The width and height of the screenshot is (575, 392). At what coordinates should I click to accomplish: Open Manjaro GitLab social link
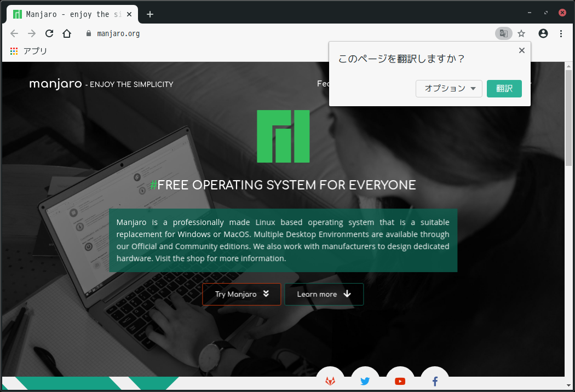[330, 381]
